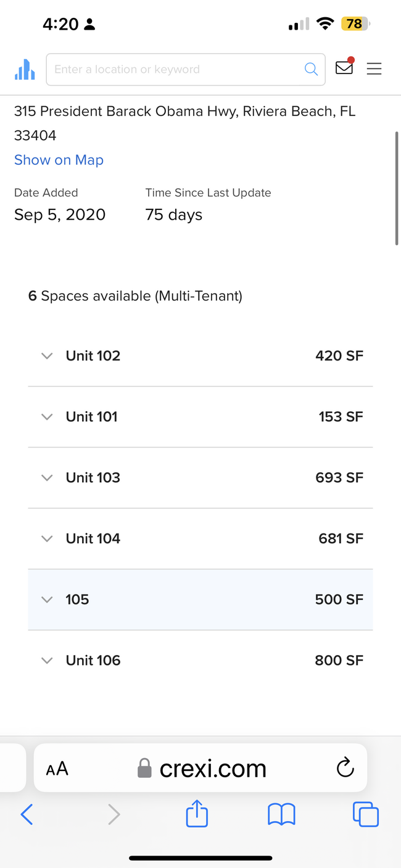The image size is (401, 868).
Task: Expand the Unit 101 chevron
Action: coord(47,417)
